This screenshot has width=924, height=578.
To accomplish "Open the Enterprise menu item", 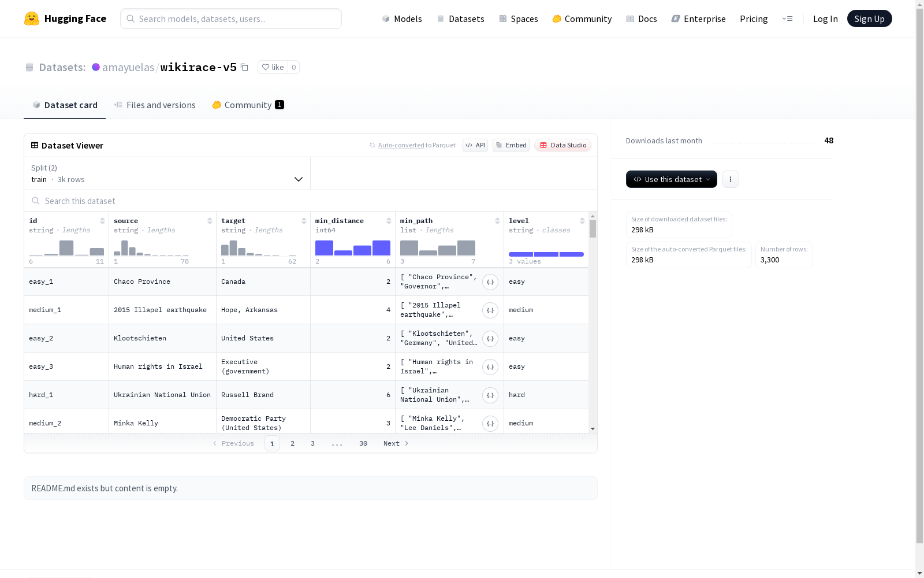I will (698, 18).
